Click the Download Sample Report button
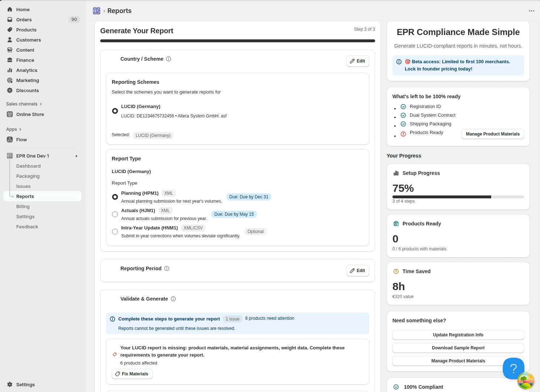The width and height of the screenshot is (540, 392). 458,348
